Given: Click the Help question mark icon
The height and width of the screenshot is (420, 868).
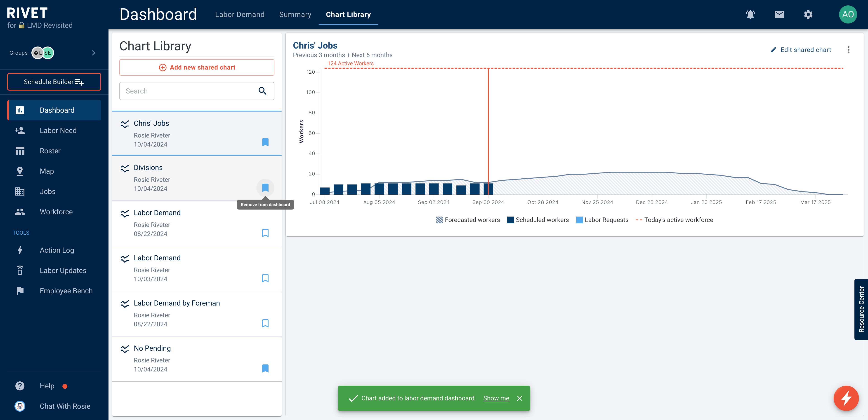Looking at the screenshot, I should coord(20,386).
